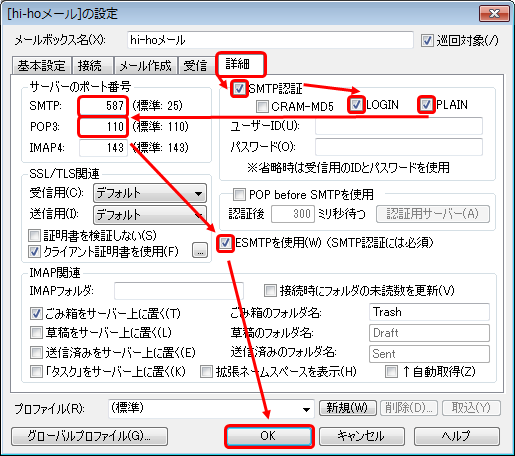This screenshot has width=515, height=456.
Task: Click the client certificate browse (...) button
Action: pyautogui.click(x=200, y=250)
